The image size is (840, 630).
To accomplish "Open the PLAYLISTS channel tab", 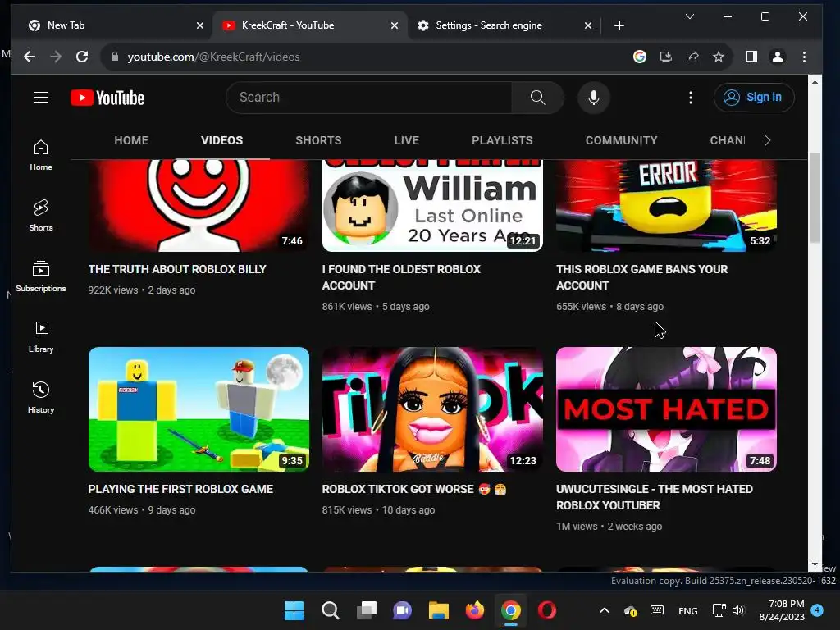I will pos(502,140).
